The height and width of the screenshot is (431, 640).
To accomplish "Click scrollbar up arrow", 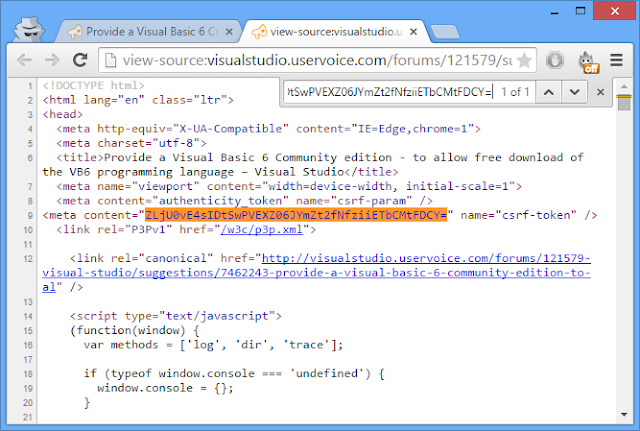I will 624,87.
